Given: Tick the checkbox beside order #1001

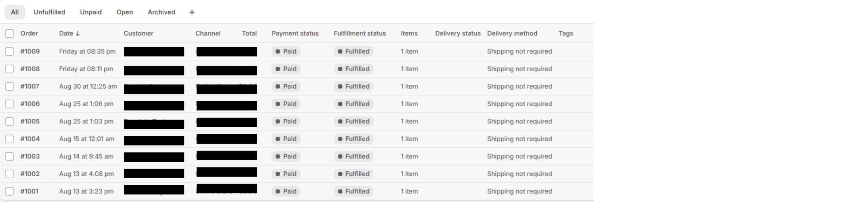Looking at the screenshot, I should tap(10, 191).
